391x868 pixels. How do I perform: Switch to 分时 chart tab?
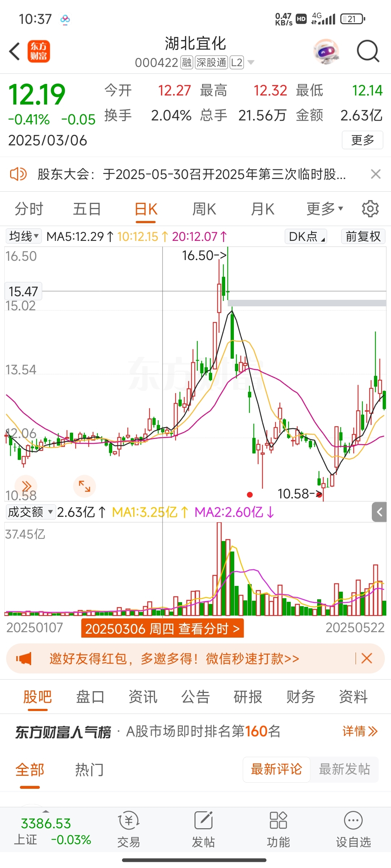[29, 209]
